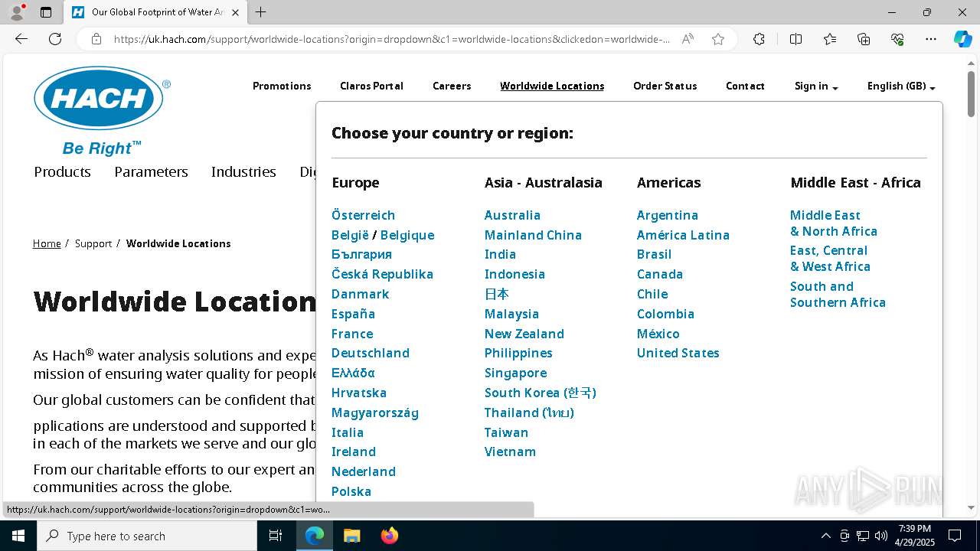Screen dimensions: 980x551
Task: Select United States region
Action: (678, 353)
